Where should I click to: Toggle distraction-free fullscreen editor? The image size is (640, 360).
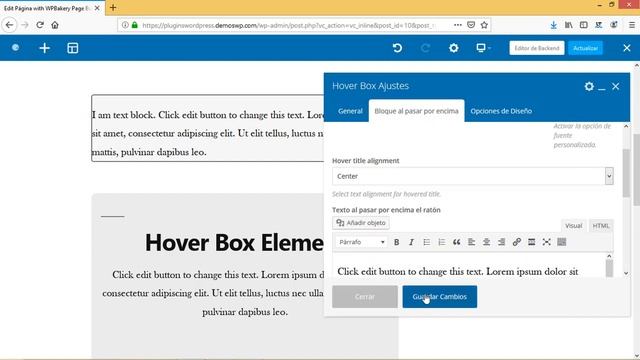pyautogui.click(x=547, y=242)
